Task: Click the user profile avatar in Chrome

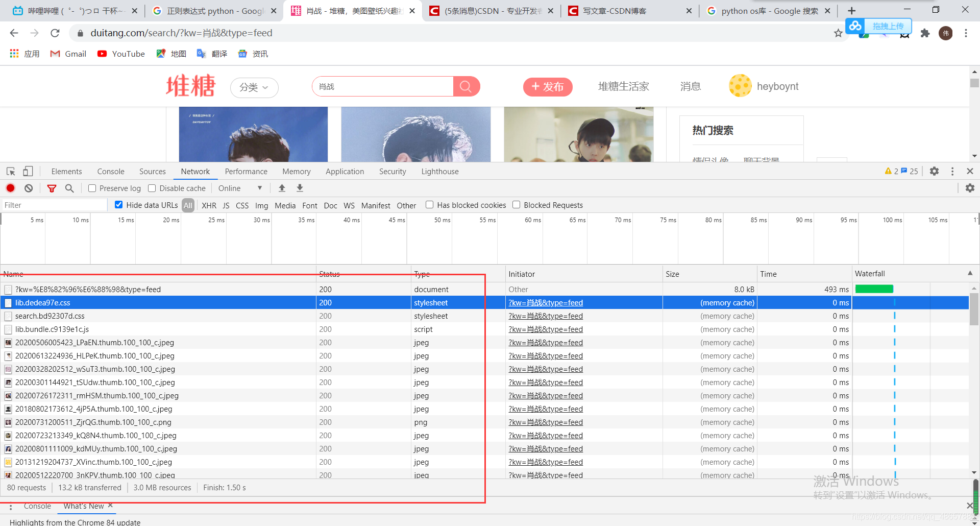Action: pos(946,33)
